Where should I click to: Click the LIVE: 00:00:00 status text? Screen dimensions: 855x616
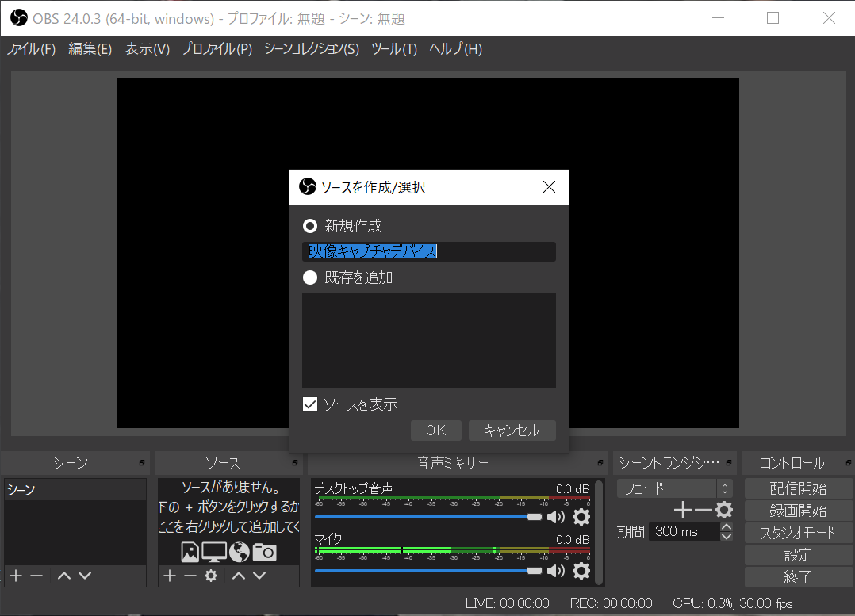click(x=507, y=603)
